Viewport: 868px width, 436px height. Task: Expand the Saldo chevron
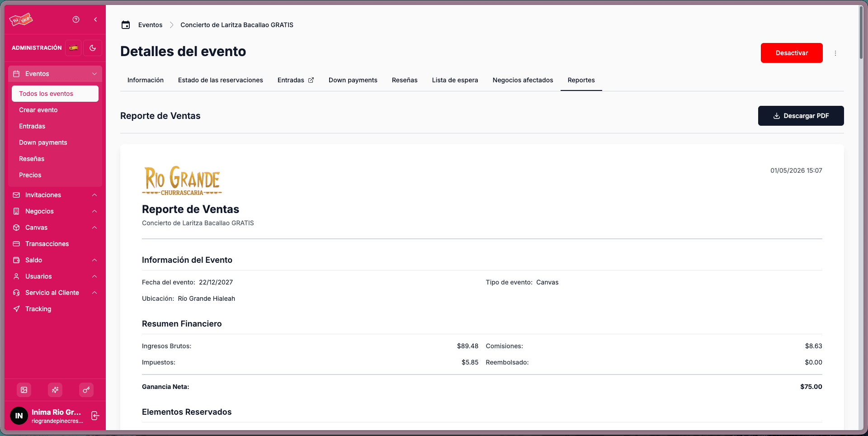[x=94, y=260]
